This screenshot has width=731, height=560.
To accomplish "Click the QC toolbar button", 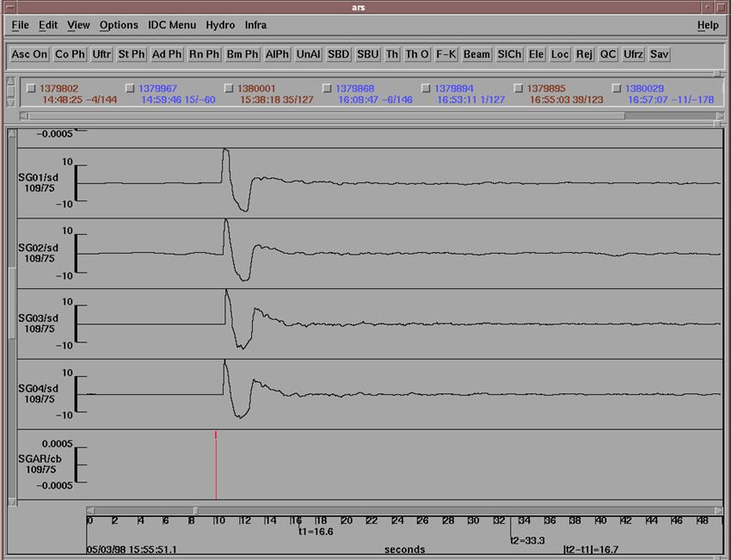I will click(x=608, y=54).
